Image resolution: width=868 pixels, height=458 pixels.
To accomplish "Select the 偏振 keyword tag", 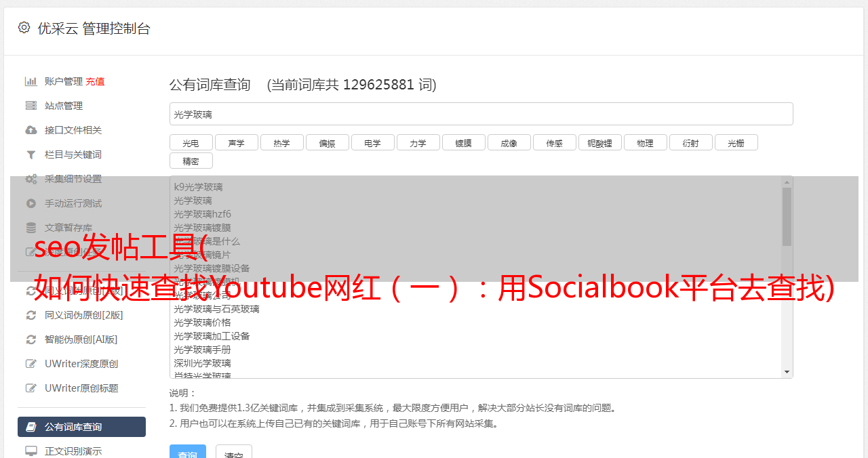I will 328,143.
